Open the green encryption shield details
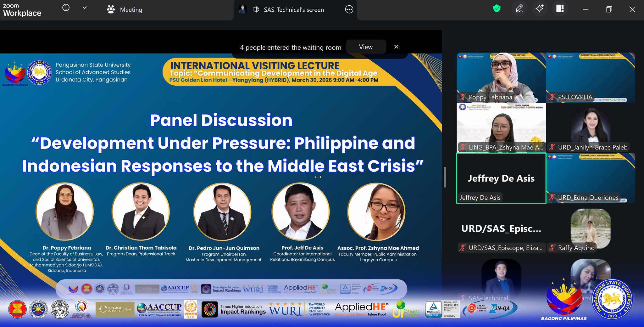 (x=497, y=9)
